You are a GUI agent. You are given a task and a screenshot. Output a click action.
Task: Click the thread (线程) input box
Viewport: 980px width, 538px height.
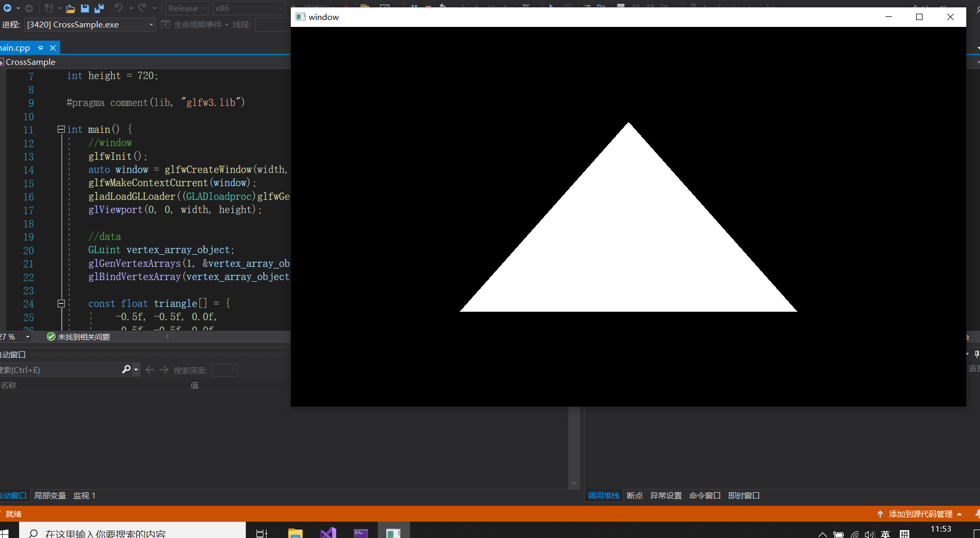pos(272,25)
